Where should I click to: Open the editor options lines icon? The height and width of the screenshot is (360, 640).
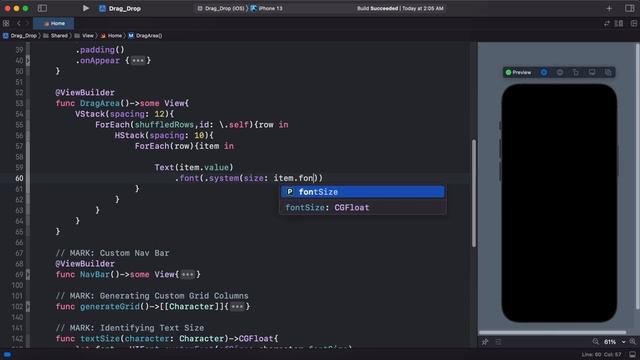tap(619, 23)
